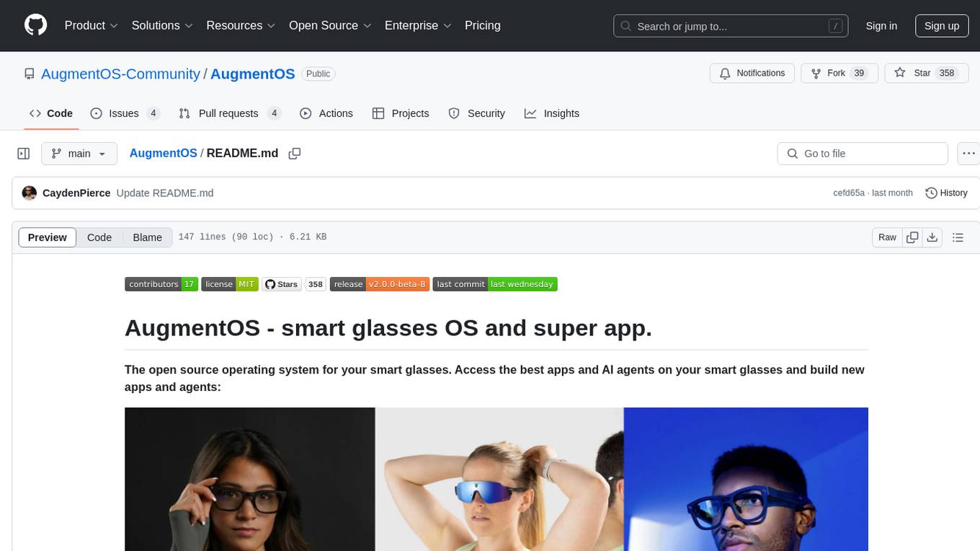980x551 pixels.
Task: Expand the Product menu
Action: (92, 25)
